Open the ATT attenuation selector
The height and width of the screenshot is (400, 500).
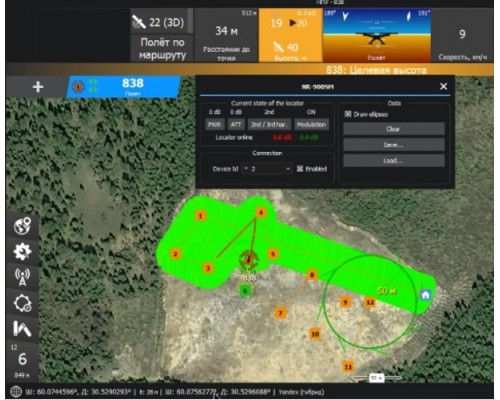pos(236,125)
